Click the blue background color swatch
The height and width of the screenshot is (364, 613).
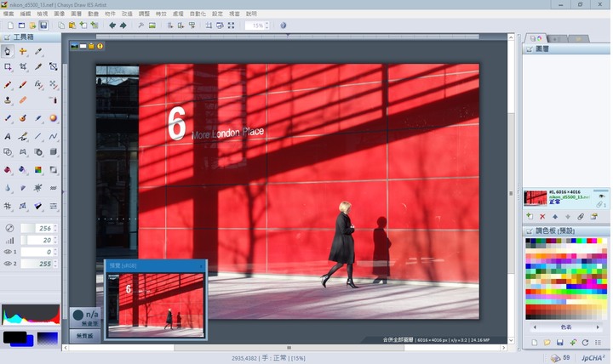[27, 342]
